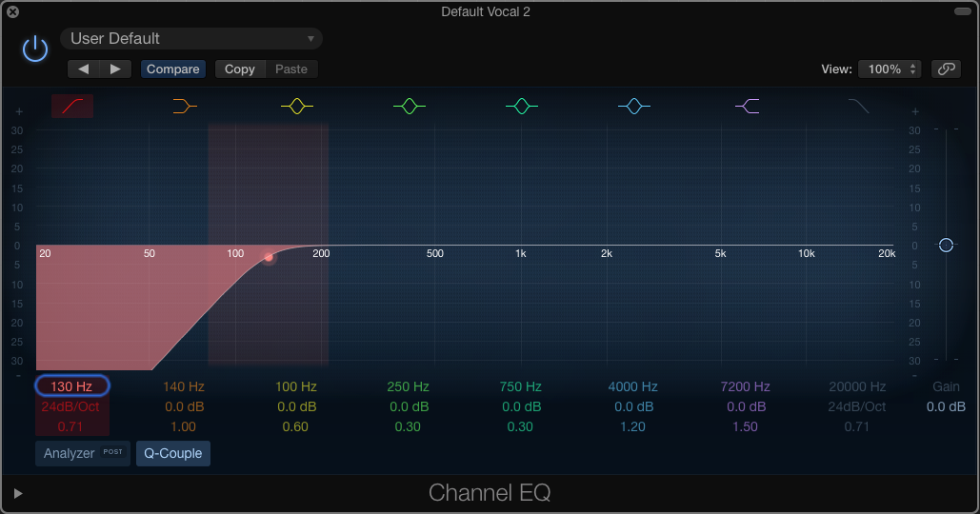Select the 130 Hz frequency field

point(71,386)
